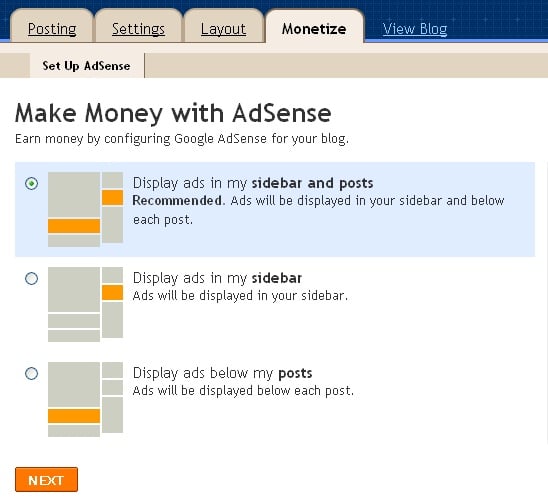Go to the Layout tab
The height and width of the screenshot is (502, 548).
pyautogui.click(x=223, y=29)
